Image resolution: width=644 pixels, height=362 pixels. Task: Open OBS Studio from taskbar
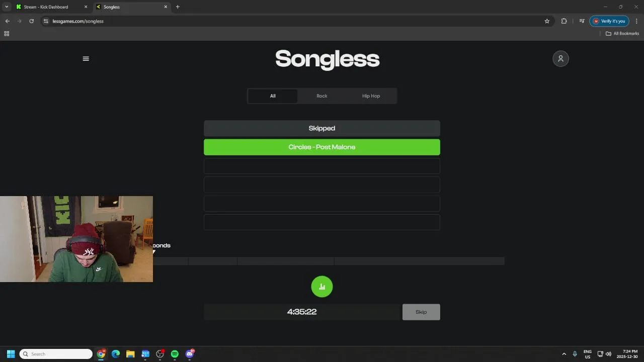pyautogui.click(x=160, y=354)
